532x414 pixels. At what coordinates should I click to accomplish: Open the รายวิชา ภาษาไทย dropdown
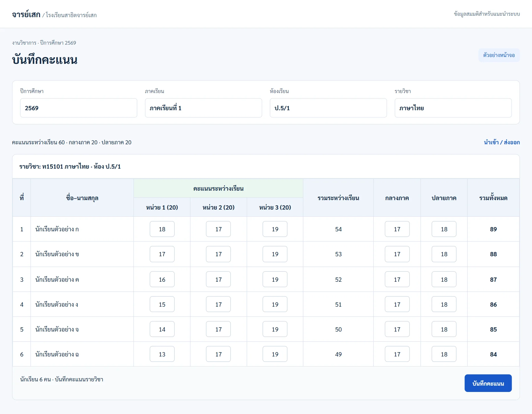(x=453, y=108)
